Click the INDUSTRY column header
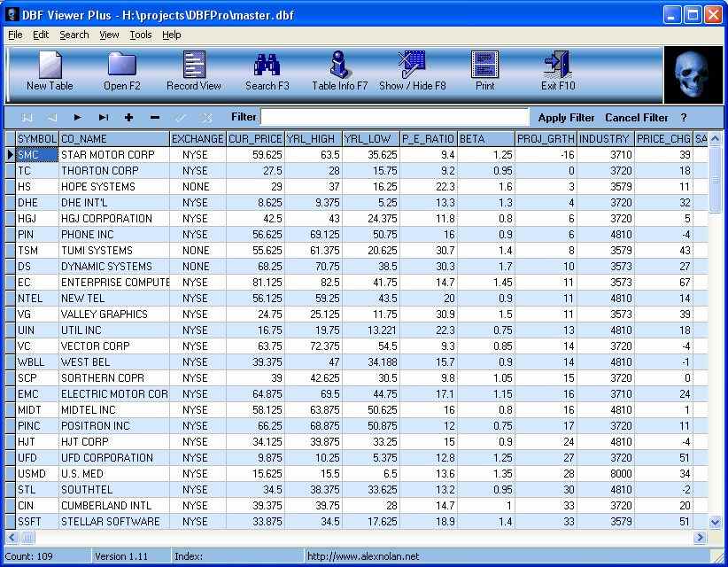This screenshot has width=728, height=567. click(606, 139)
